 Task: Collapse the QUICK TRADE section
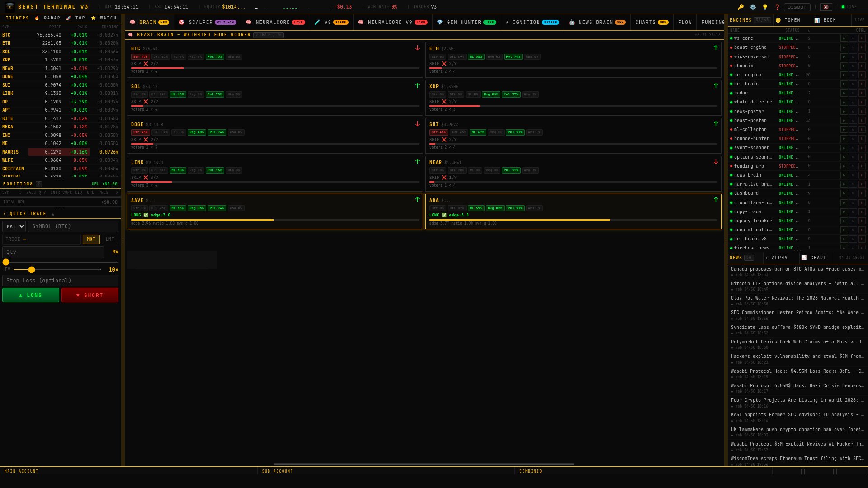(x=54, y=213)
